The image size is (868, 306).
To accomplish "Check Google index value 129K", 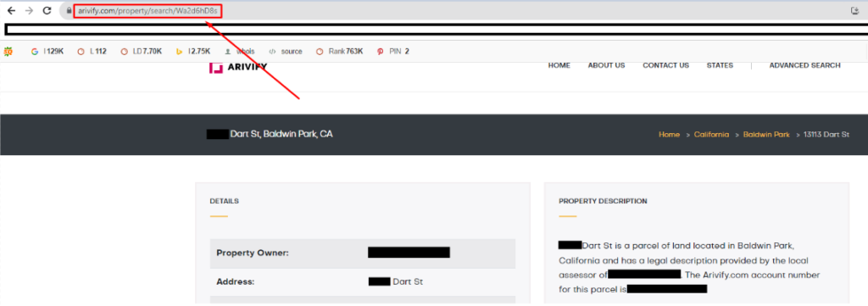I will click(x=47, y=52).
